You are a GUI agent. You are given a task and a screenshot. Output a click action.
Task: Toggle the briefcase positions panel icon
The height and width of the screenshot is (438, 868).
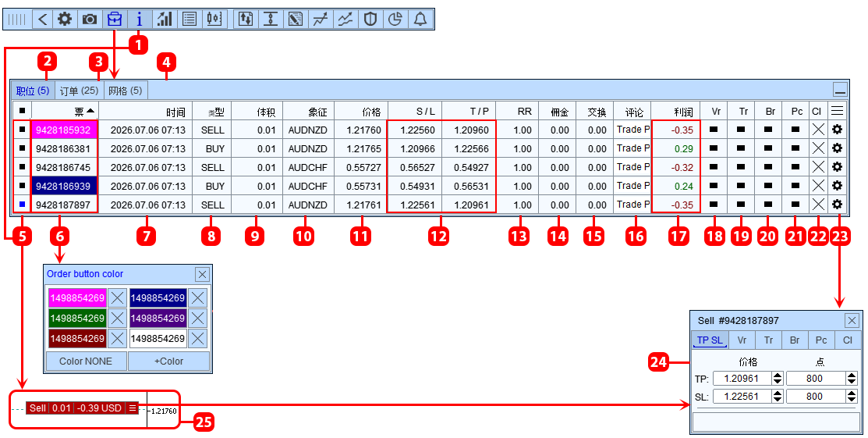[x=114, y=20]
